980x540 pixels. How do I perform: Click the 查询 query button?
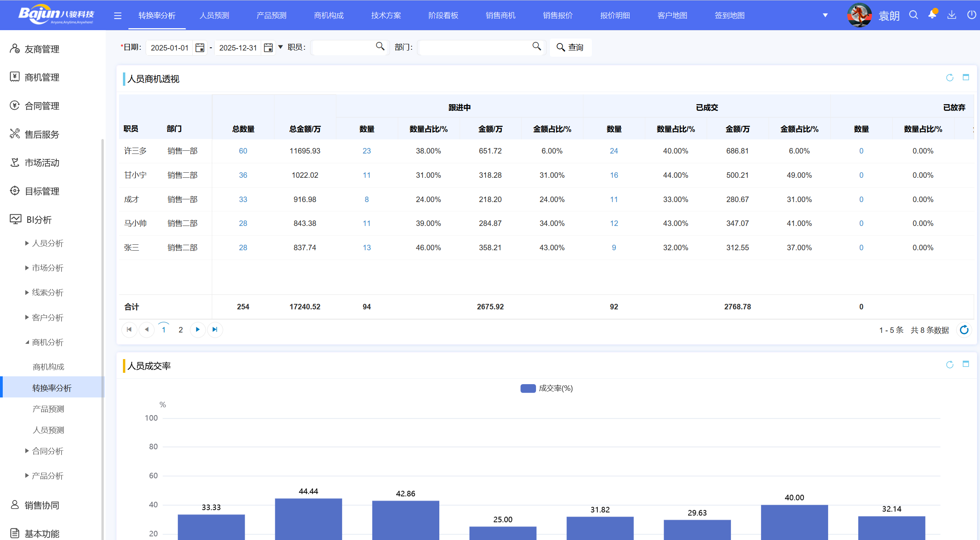pyautogui.click(x=570, y=47)
